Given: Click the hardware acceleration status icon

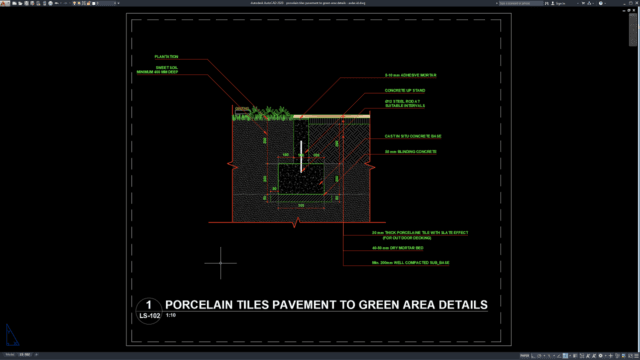Looking at the screenshot, I should (x=624, y=356).
